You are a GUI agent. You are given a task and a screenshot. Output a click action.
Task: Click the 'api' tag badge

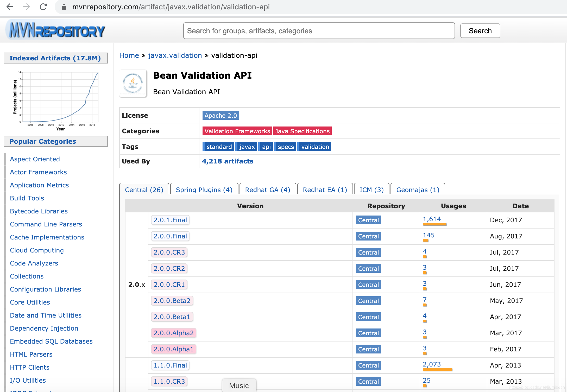click(266, 147)
